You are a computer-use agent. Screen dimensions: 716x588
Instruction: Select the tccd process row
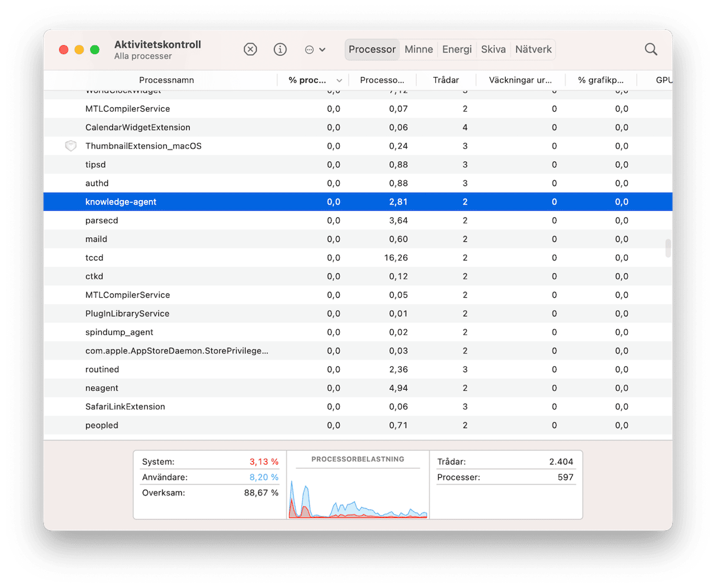pyautogui.click(x=358, y=258)
